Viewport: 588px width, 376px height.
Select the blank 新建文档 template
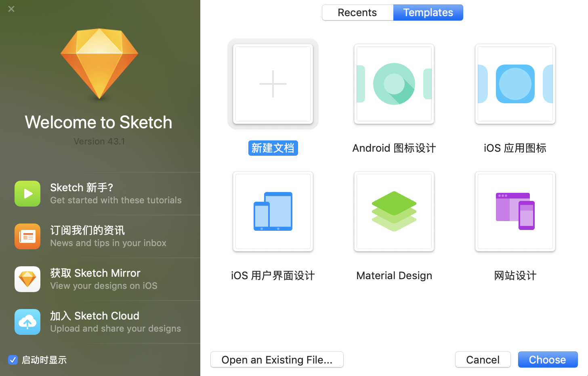273,84
